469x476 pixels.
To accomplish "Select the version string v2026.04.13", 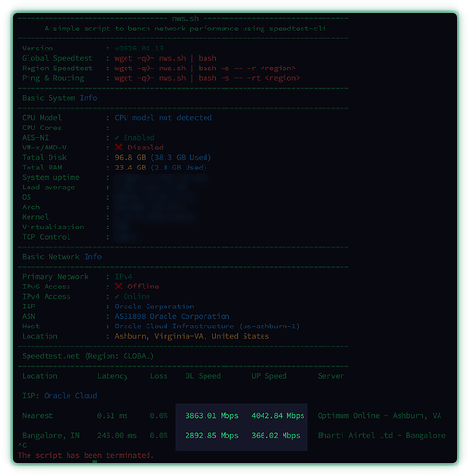I will pos(139,49).
